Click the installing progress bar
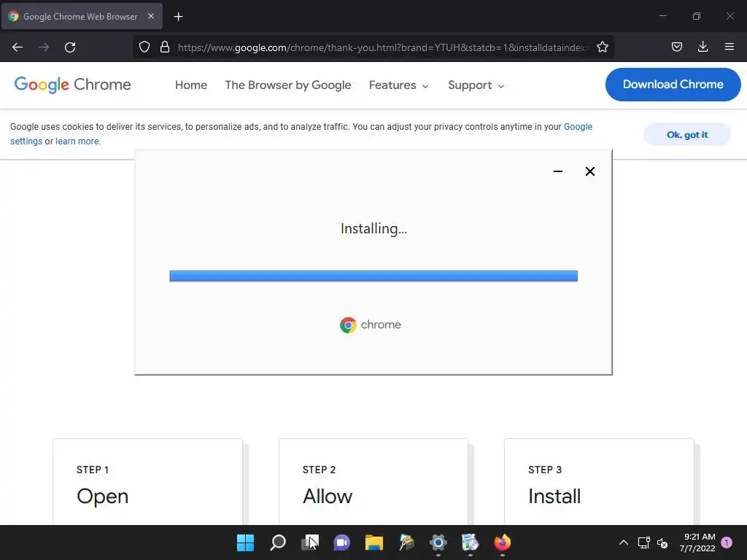Image resolution: width=747 pixels, height=560 pixels. [x=373, y=276]
